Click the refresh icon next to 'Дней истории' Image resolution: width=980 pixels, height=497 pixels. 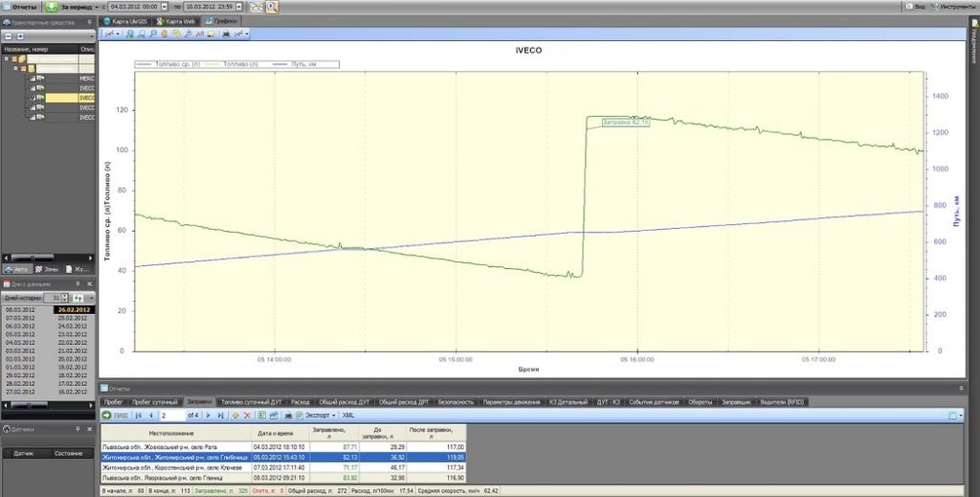[x=78, y=298]
